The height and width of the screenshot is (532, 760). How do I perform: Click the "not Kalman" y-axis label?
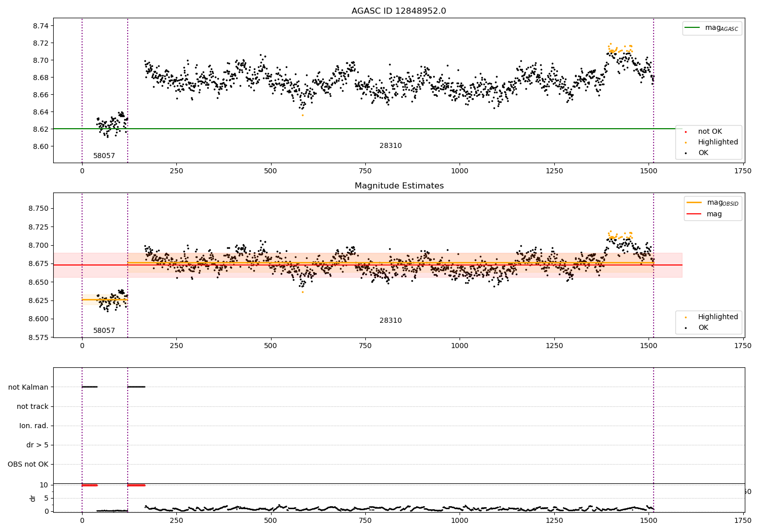[28, 387]
